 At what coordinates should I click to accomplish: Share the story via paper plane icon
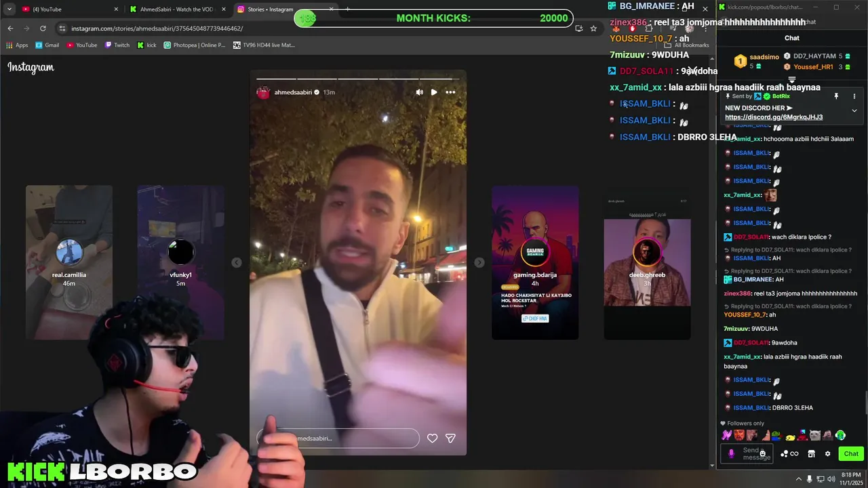(450, 439)
